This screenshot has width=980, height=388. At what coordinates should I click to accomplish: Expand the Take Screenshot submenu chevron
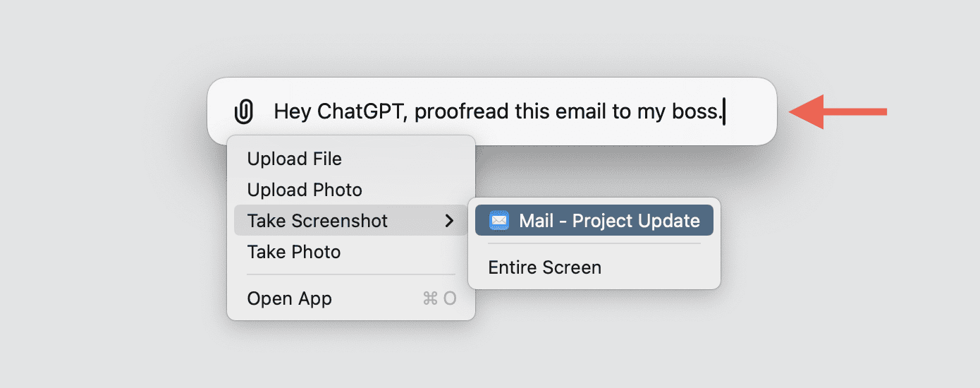coord(449,221)
